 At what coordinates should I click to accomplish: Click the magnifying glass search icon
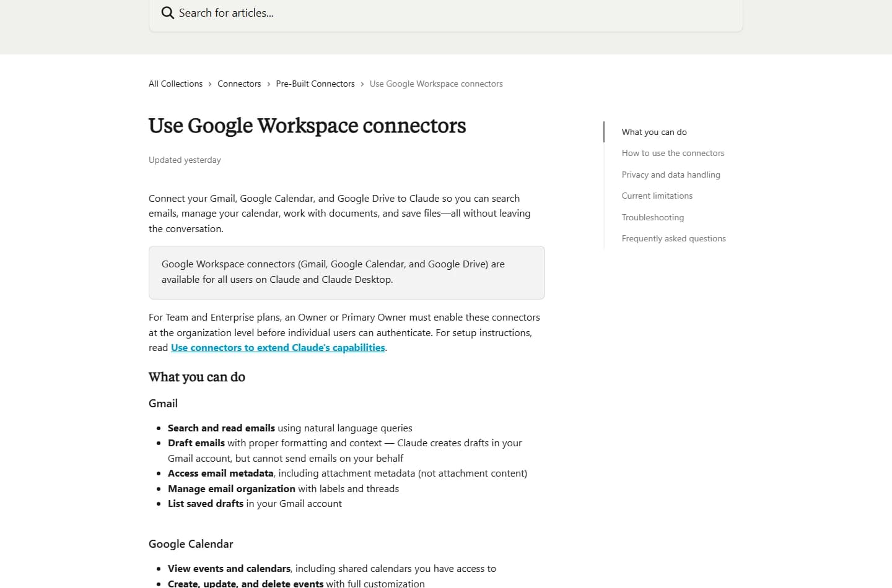167,12
